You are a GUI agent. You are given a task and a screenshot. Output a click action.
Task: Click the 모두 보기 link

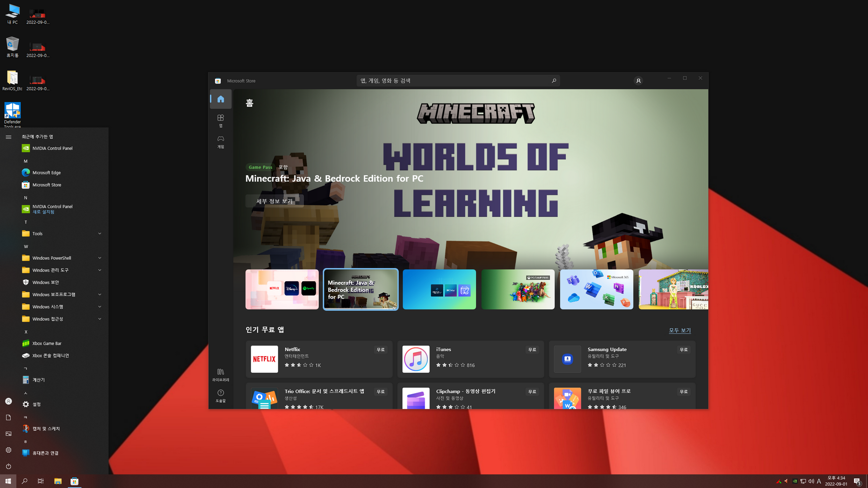point(680,330)
